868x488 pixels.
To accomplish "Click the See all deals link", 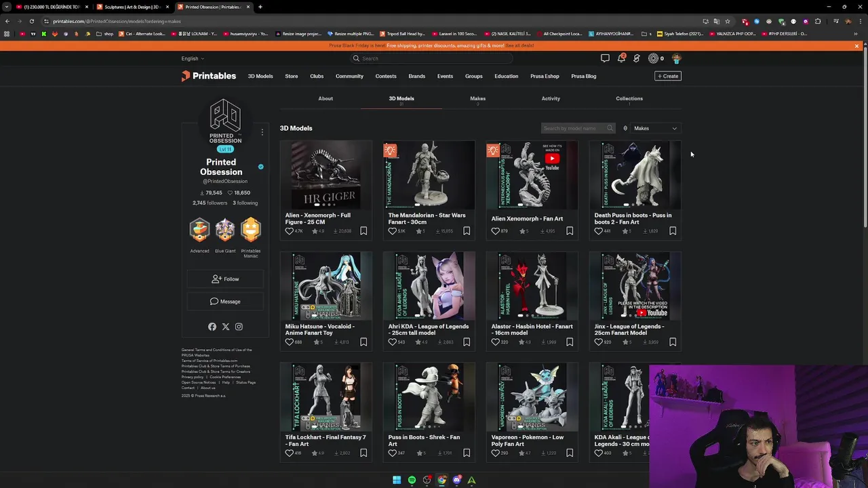I will (519, 45).
